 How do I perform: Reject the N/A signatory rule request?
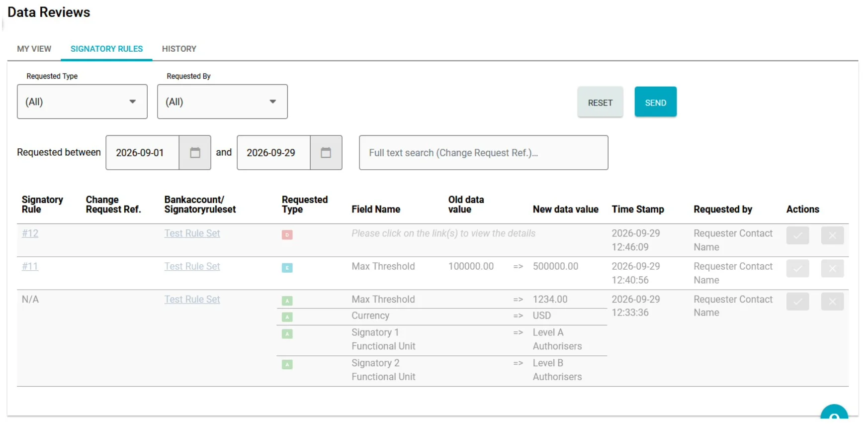pyautogui.click(x=832, y=302)
